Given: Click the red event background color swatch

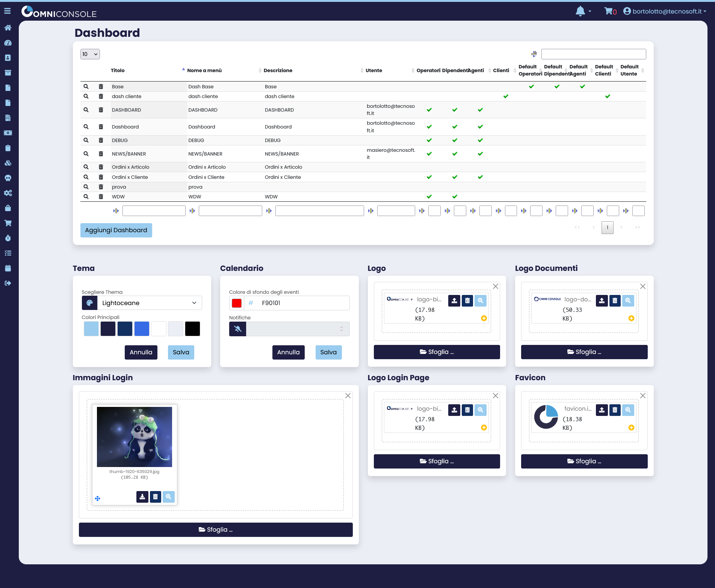Looking at the screenshot, I should pyautogui.click(x=236, y=303).
